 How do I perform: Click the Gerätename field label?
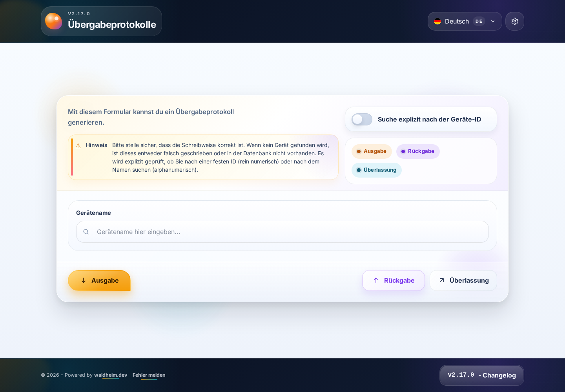(93, 213)
